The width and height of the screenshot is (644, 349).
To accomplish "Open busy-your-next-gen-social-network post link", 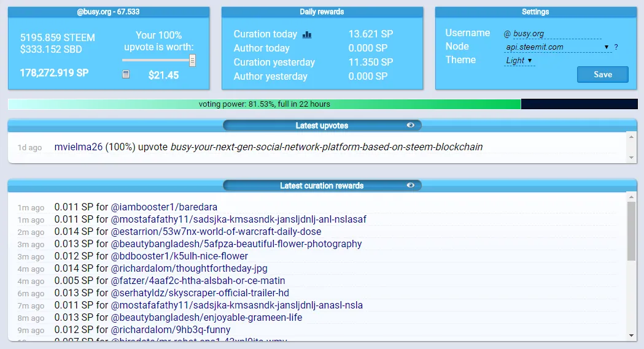I will 327,147.
